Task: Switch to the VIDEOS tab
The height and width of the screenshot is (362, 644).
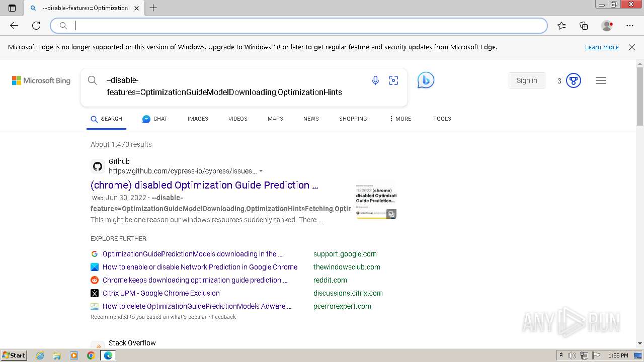Action: click(x=237, y=119)
